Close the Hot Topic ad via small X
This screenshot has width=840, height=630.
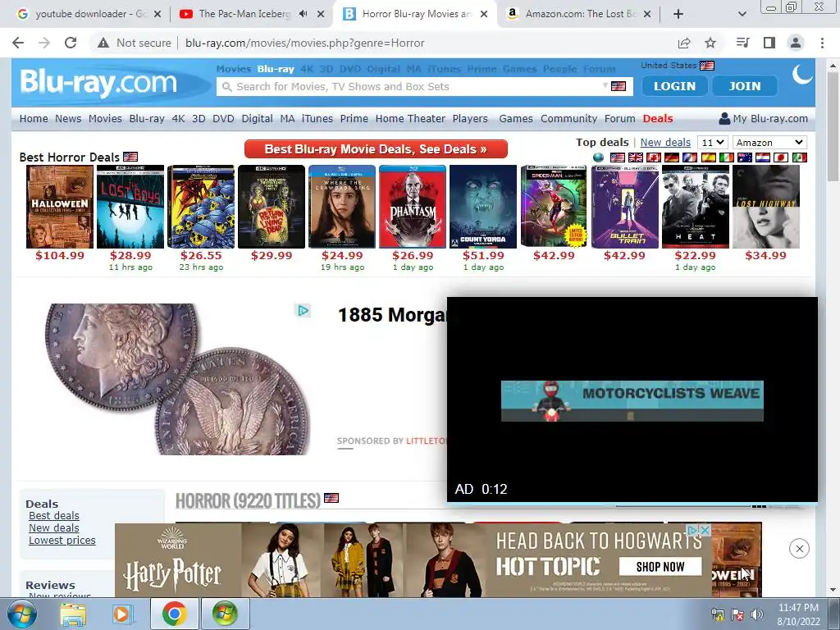click(x=705, y=530)
